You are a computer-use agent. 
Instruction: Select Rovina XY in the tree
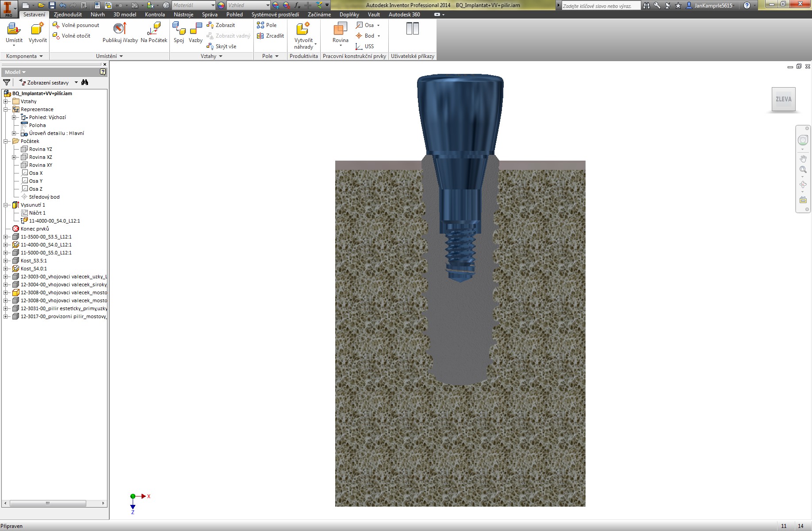coord(37,165)
